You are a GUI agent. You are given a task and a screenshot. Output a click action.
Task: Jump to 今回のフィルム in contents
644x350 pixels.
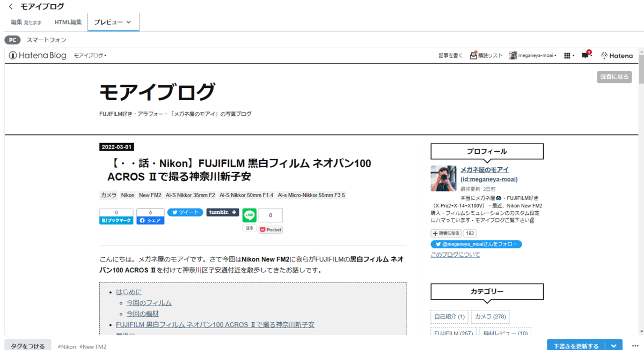click(149, 303)
